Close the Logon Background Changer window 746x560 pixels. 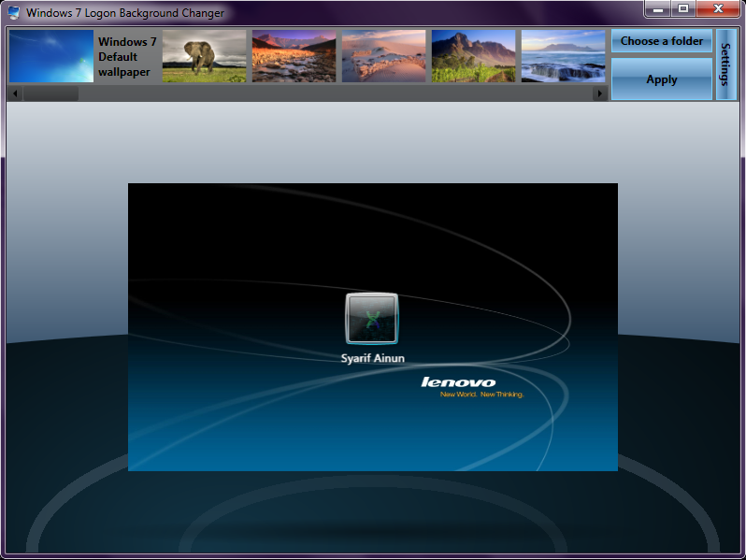(718, 9)
